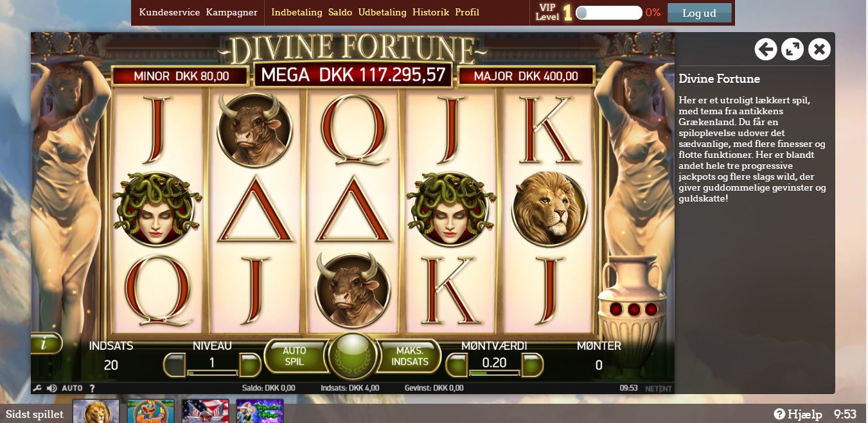Log out with the Log ud button

(699, 13)
